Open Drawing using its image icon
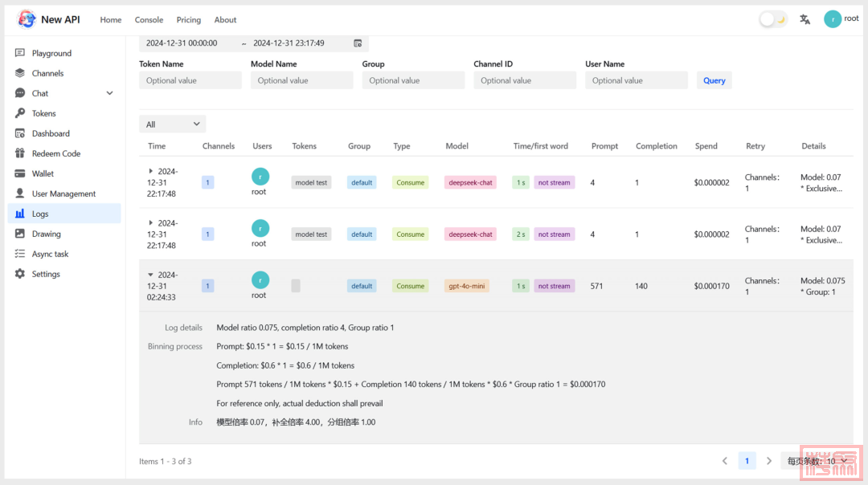Image resolution: width=868 pixels, height=485 pixels. (x=20, y=234)
